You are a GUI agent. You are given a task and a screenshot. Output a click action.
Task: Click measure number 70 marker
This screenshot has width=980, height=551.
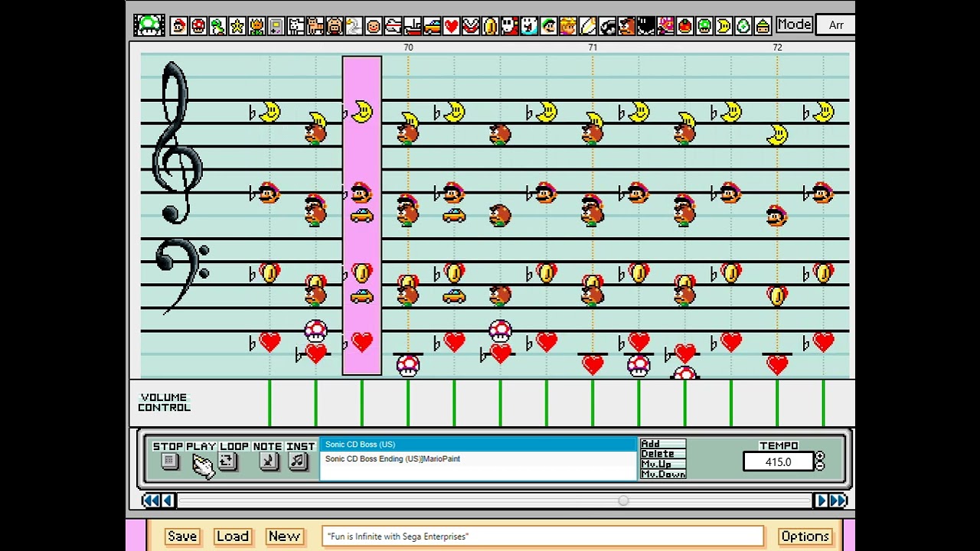pyautogui.click(x=408, y=47)
